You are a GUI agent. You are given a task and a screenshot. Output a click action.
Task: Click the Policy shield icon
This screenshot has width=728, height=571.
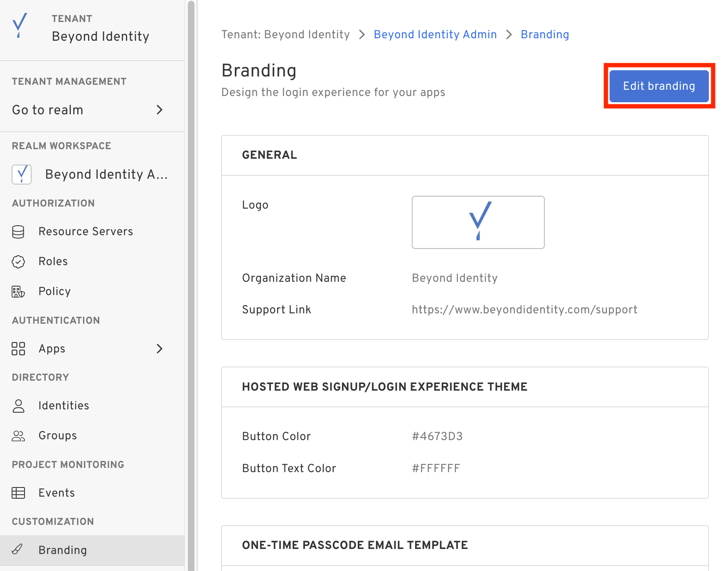coord(18,292)
